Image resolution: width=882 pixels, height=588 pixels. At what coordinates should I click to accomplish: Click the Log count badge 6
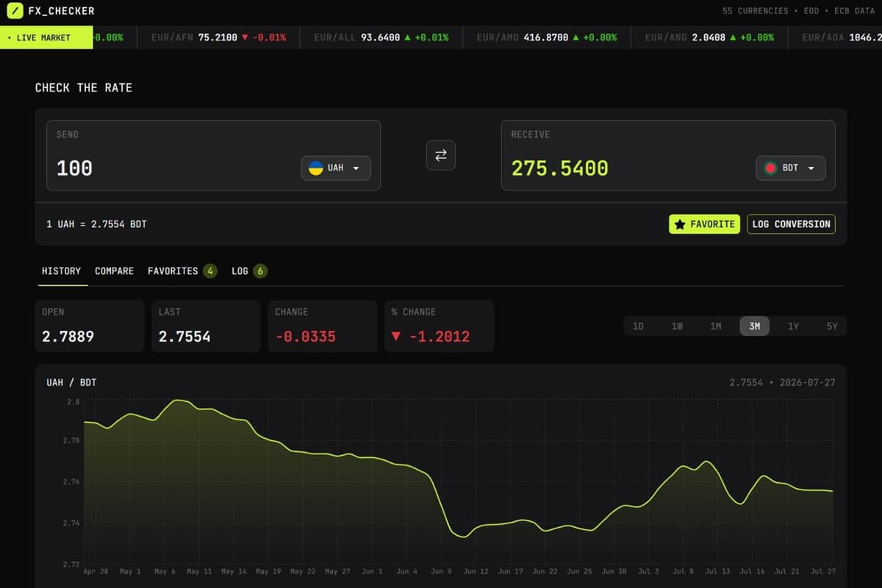pyautogui.click(x=260, y=271)
